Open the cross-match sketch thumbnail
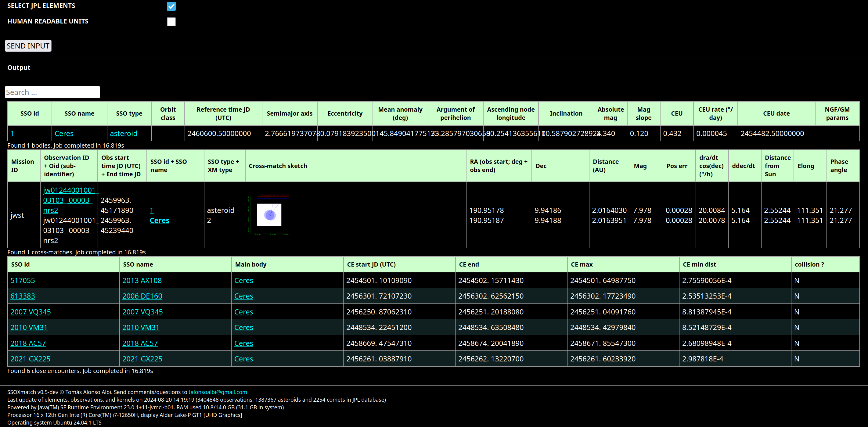Screen dimensions: 868x427 269,215
